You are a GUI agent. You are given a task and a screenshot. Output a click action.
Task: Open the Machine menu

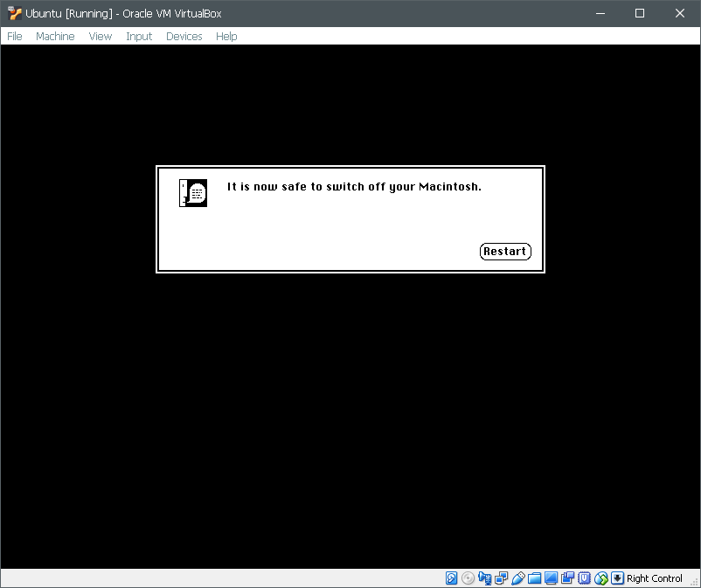click(55, 36)
